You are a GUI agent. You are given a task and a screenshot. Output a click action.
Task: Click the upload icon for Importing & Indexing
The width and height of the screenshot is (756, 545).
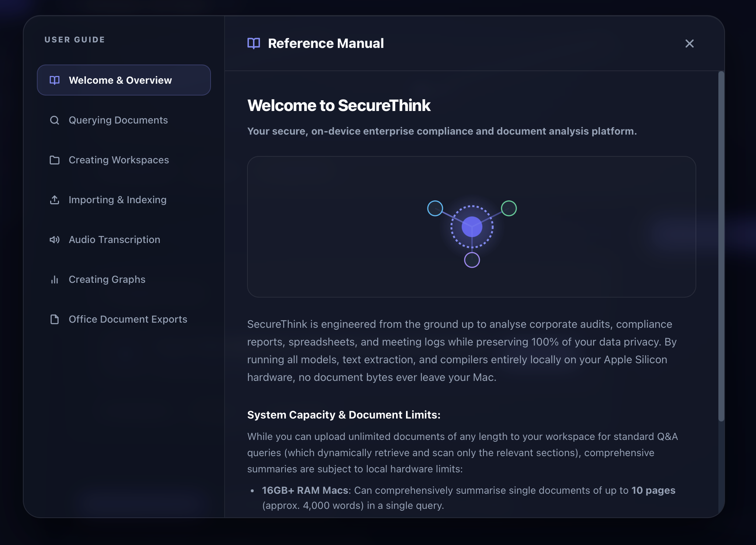55,200
